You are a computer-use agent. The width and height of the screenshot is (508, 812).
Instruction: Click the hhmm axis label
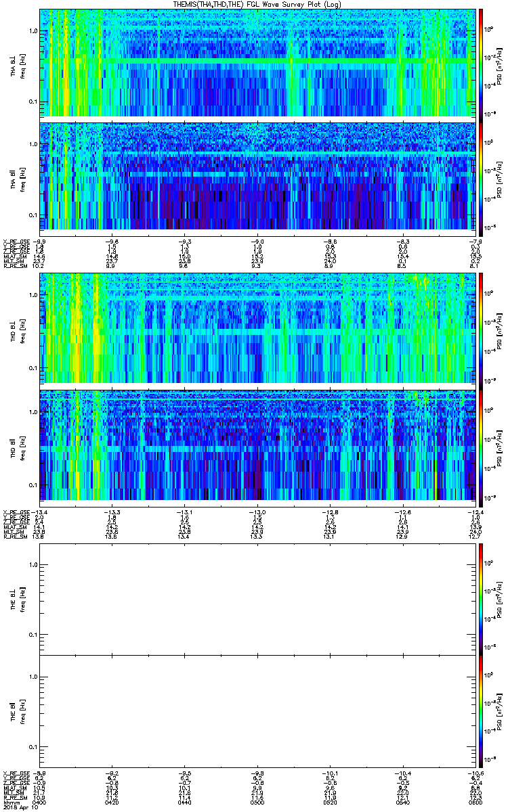(11, 803)
